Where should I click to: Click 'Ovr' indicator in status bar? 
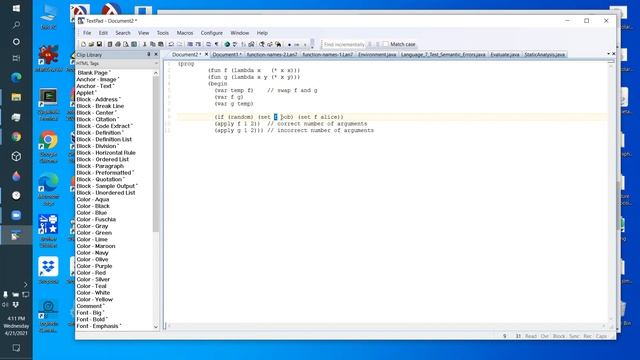pos(544,336)
